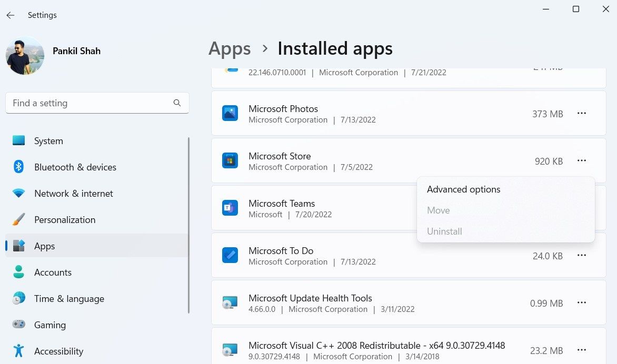Click Uninstall in the context menu
This screenshot has height=364, width=617.
tap(505, 231)
